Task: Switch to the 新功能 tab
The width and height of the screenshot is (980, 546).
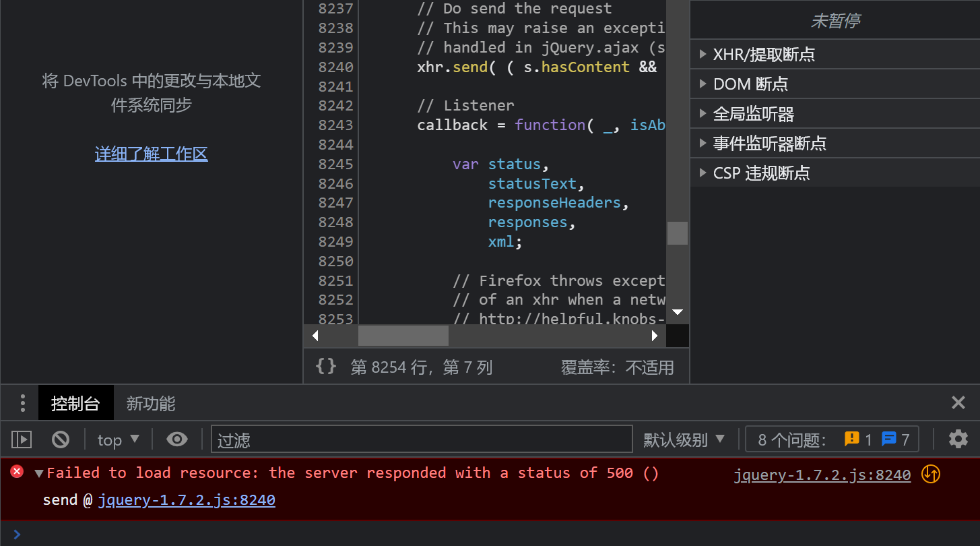Action: [x=150, y=402]
